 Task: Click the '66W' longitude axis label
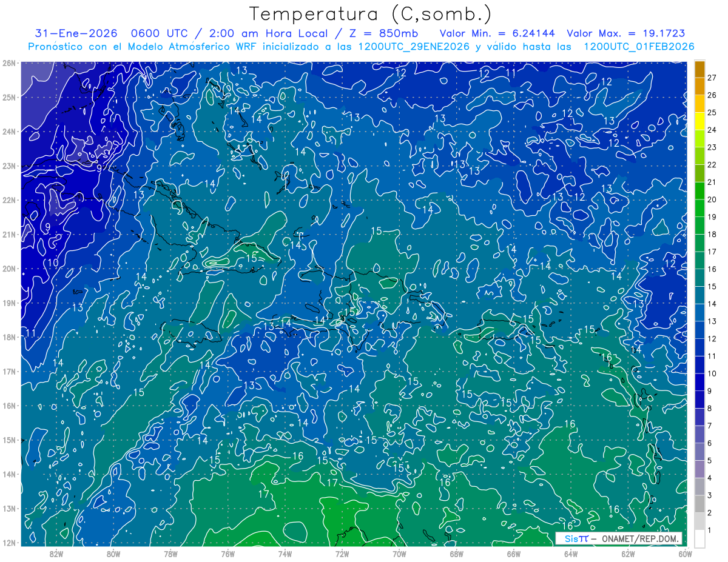514,554
